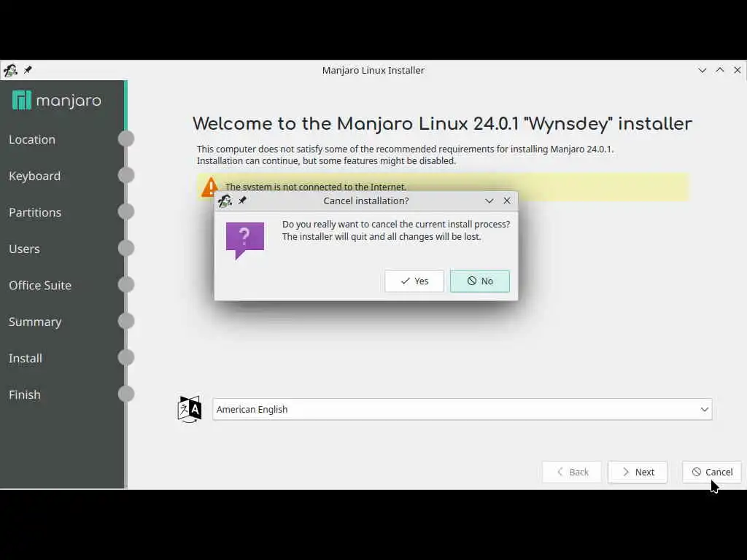Select the Location step in sidebar

(x=32, y=139)
